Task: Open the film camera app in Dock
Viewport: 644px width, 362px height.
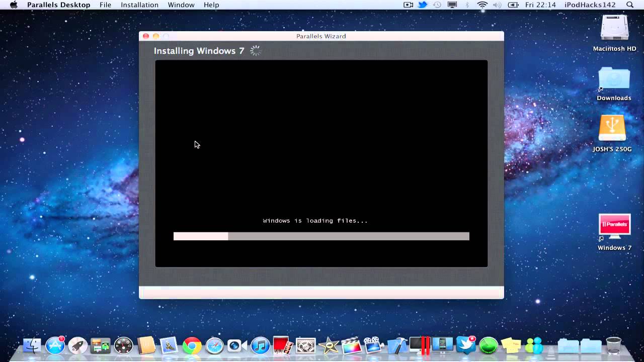Action: (x=374, y=345)
